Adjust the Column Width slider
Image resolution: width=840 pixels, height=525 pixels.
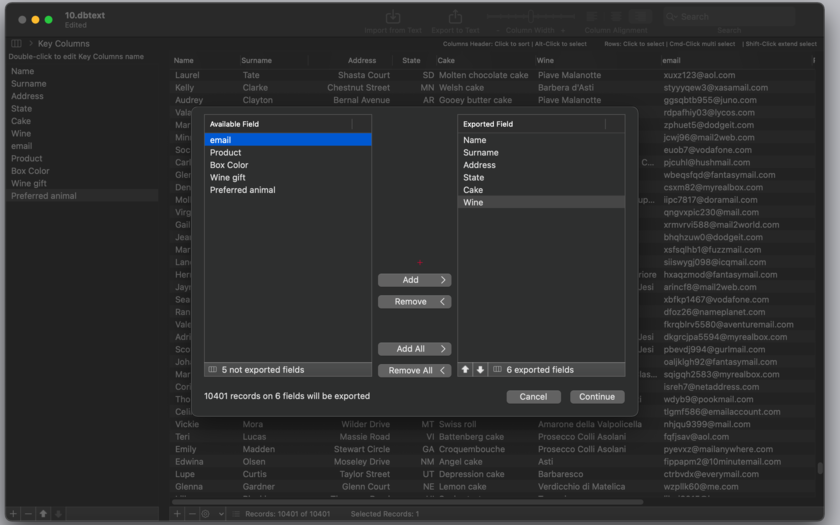pos(530,17)
